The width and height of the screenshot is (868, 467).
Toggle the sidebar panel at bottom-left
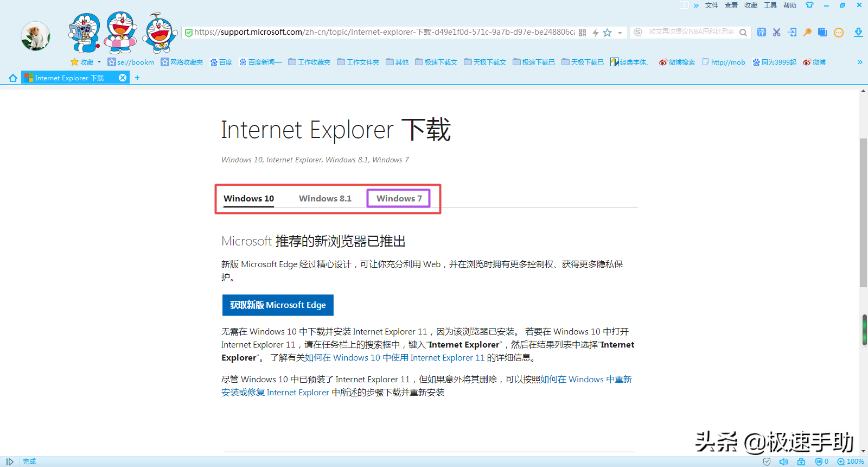pos(10,462)
